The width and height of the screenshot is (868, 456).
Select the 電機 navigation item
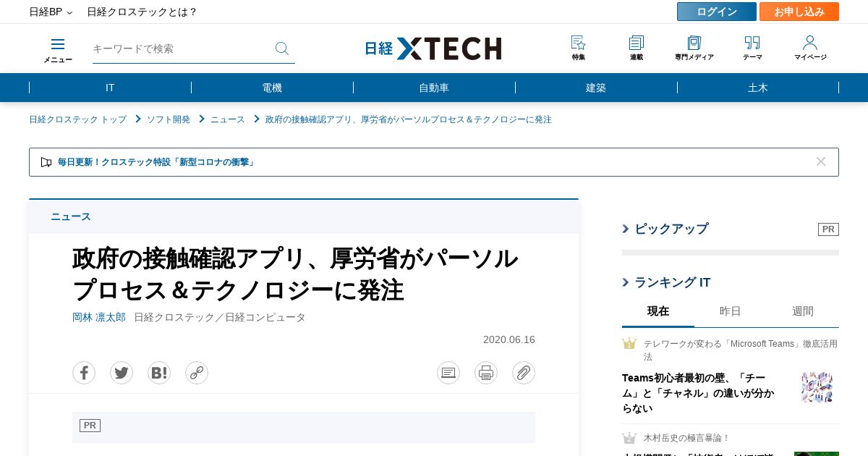click(272, 88)
